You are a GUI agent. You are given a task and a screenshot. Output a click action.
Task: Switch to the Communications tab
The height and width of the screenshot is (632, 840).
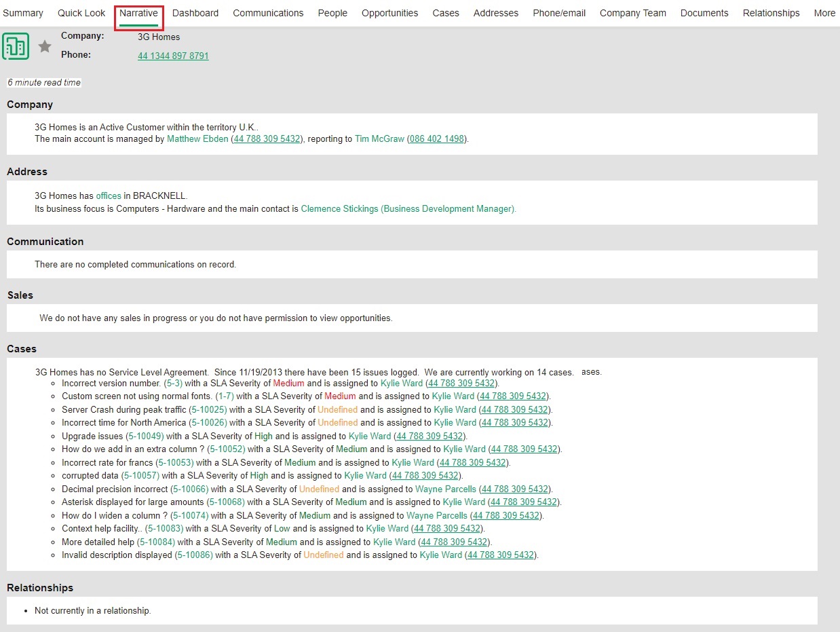[x=268, y=13]
